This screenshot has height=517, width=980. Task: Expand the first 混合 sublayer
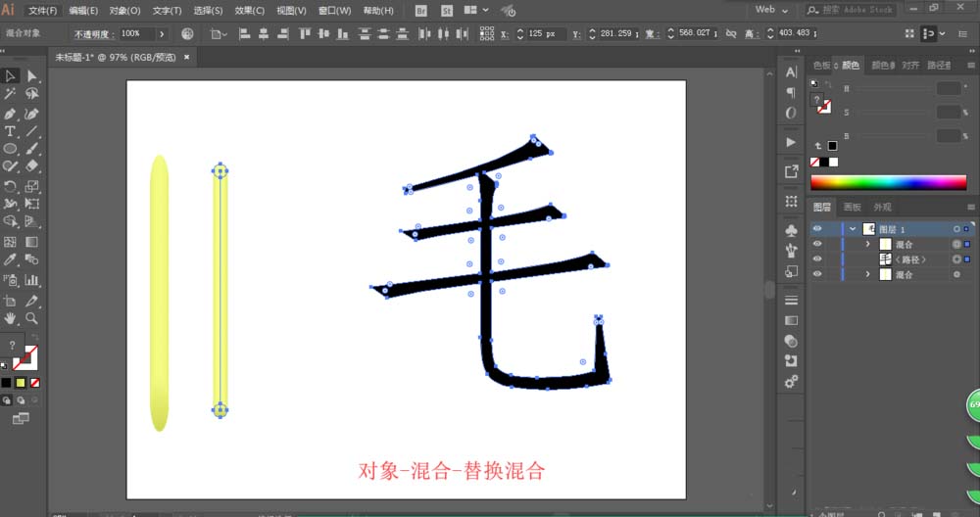[x=867, y=244]
